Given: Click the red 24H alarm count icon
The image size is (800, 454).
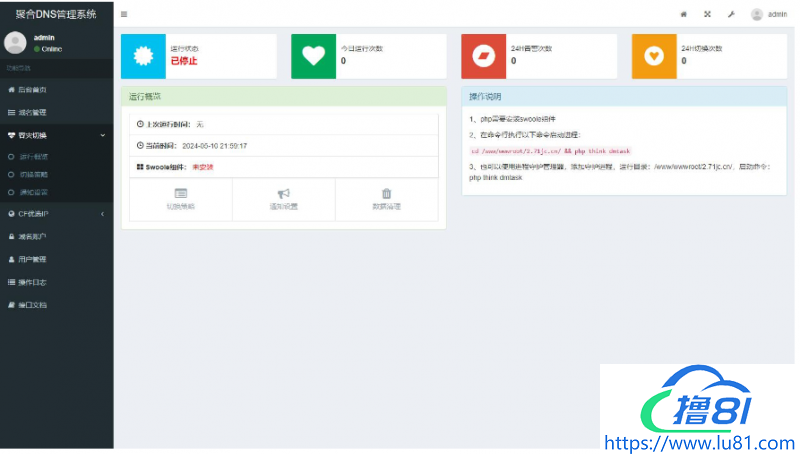Looking at the screenshot, I should [x=484, y=56].
